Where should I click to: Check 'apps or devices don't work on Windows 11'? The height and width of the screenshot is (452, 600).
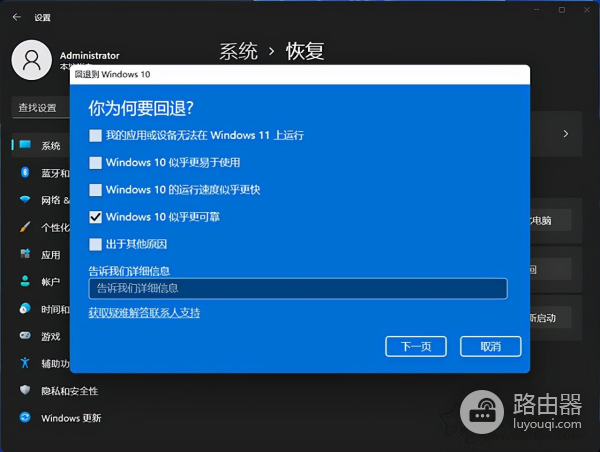coord(95,135)
